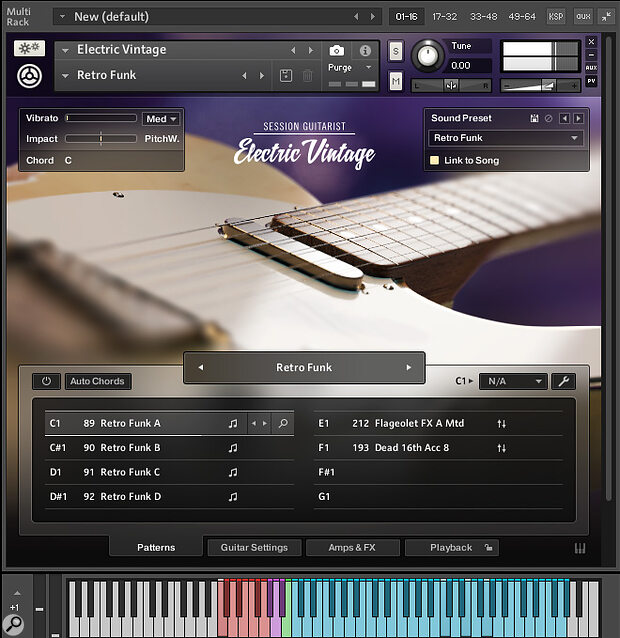Toggle the aux button in top rack bar
The width and height of the screenshot is (620, 638).
pos(583,17)
